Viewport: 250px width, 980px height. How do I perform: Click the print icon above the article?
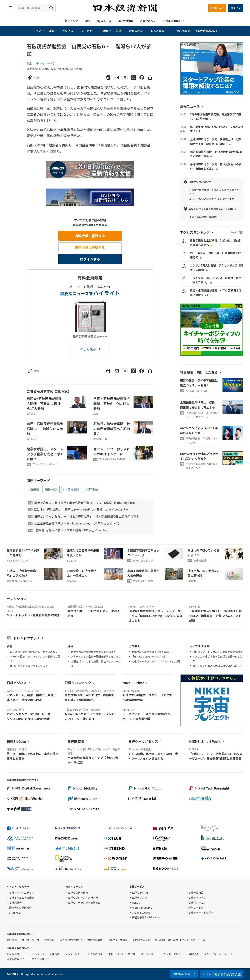click(108, 78)
